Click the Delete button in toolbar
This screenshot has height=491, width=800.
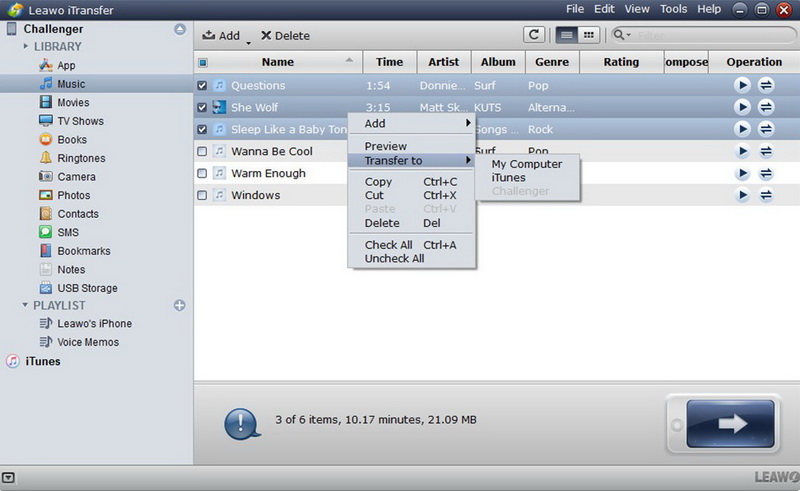[x=285, y=36]
